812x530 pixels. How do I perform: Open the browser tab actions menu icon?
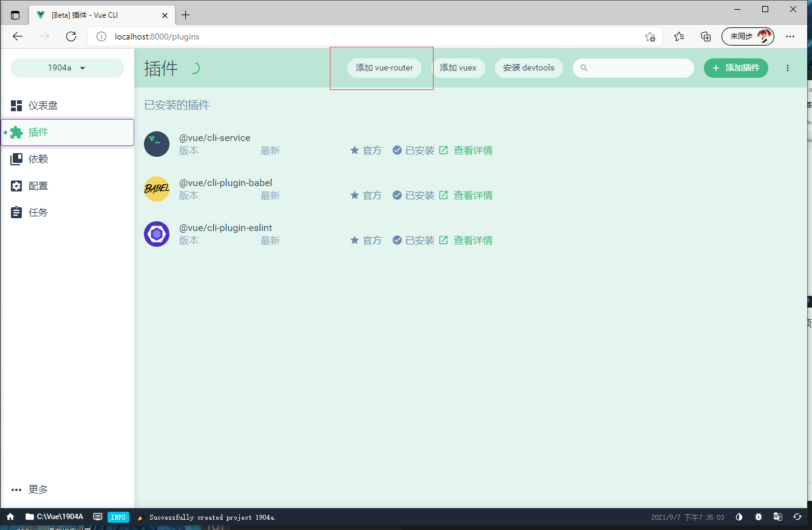15,15
